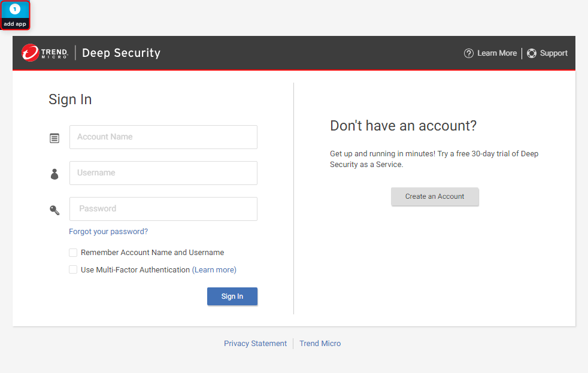Click the Support lifebuoy icon
The width and height of the screenshot is (588, 373).
[x=531, y=53]
